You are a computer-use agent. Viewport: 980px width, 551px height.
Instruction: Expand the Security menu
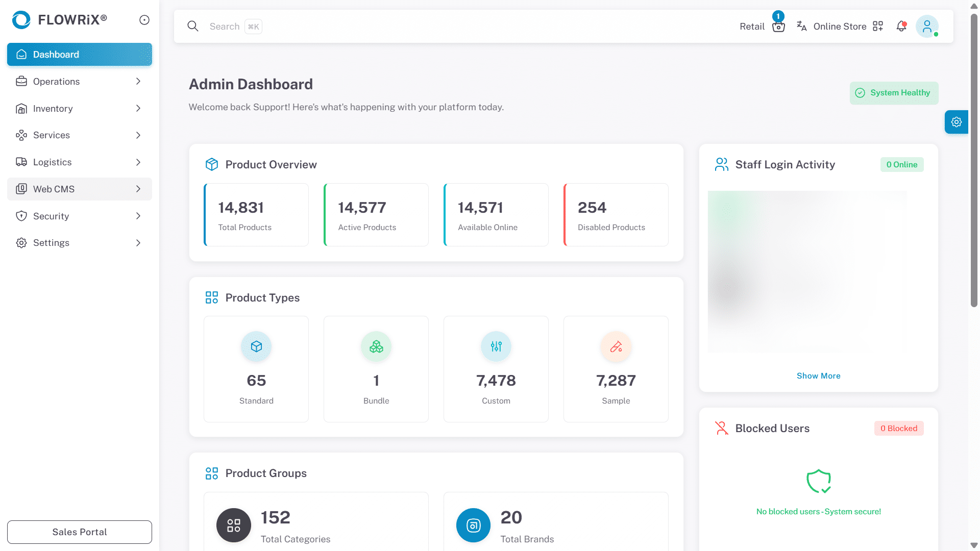coord(79,216)
